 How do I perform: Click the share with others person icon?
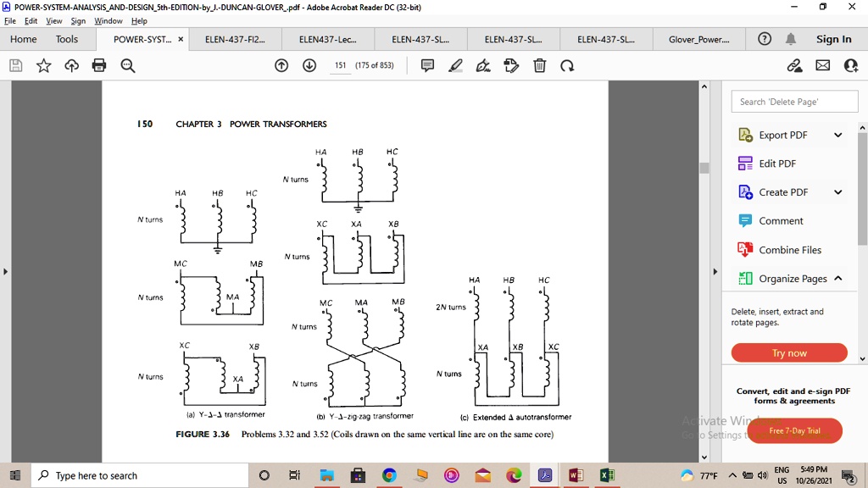click(x=851, y=66)
